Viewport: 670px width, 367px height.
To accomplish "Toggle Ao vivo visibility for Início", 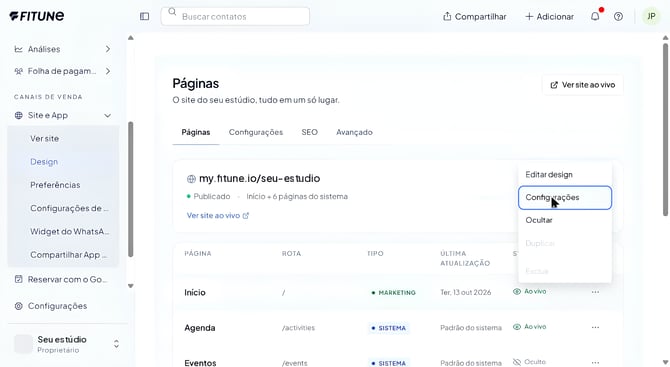I will coord(529,291).
